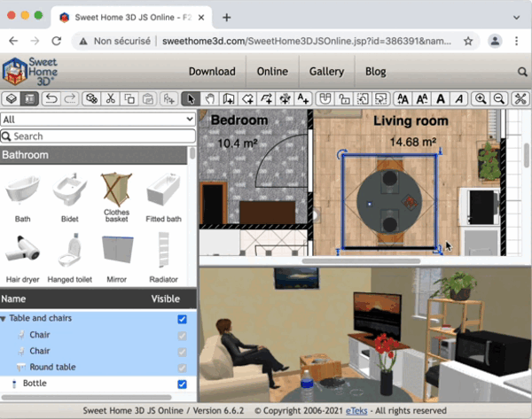Zoom in with the magnifier plus icon

coord(481,99)
